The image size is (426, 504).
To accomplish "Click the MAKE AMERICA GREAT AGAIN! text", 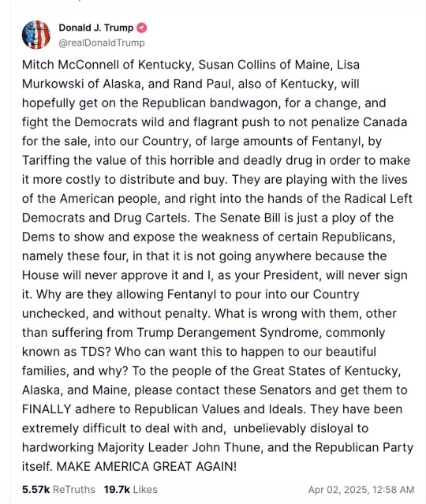I will coord(147,466).
